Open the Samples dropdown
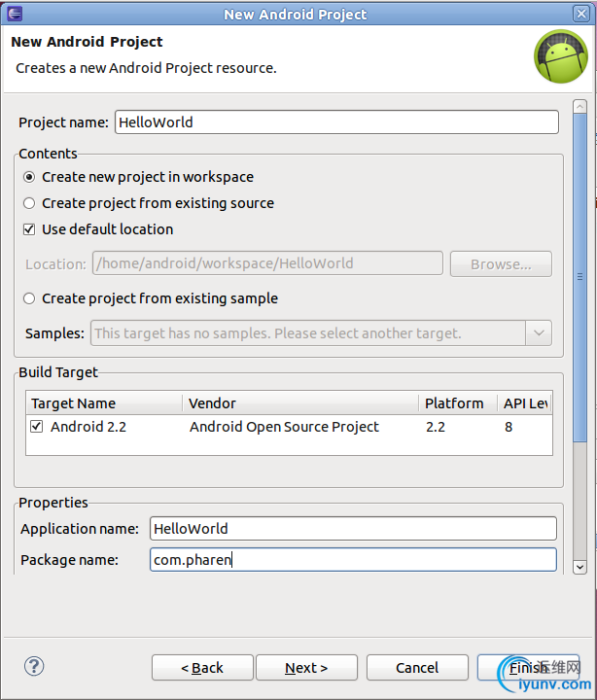 click(x=539, y=333)
